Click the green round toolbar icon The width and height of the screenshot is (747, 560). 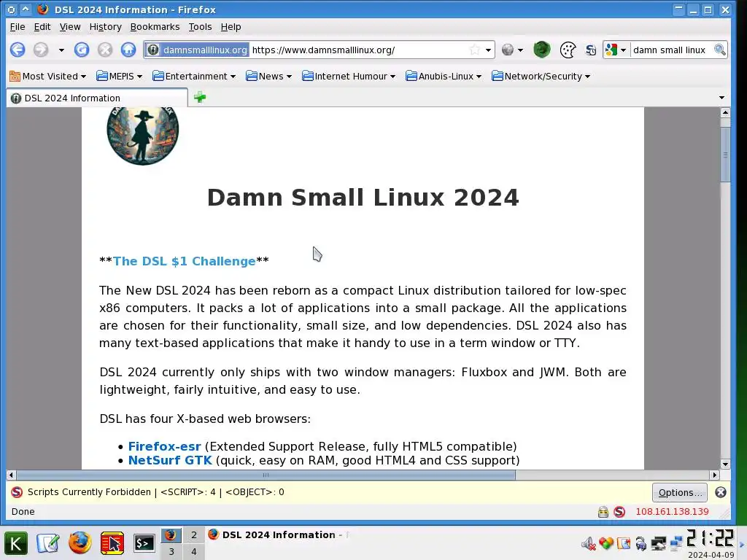542,50
